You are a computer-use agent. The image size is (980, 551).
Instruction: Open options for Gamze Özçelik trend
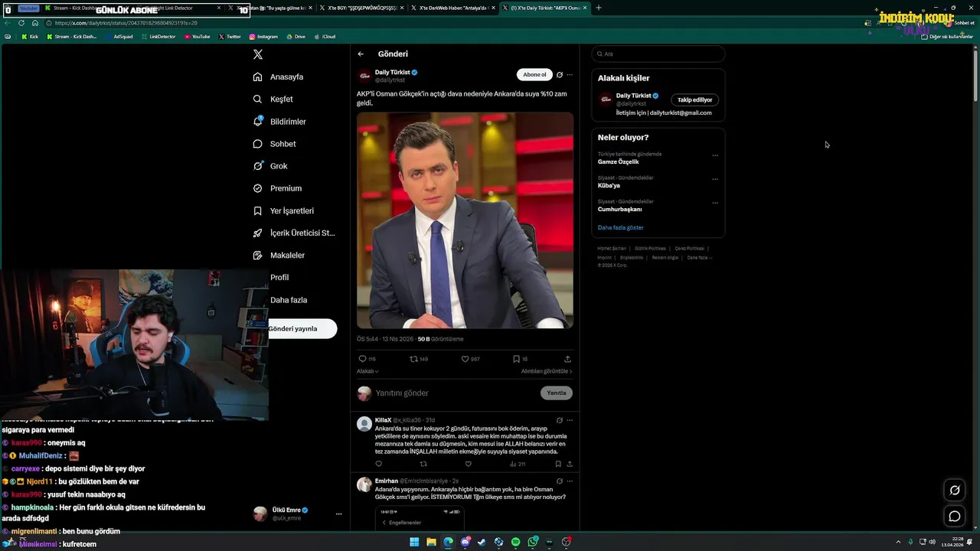[x=715, y=155]
